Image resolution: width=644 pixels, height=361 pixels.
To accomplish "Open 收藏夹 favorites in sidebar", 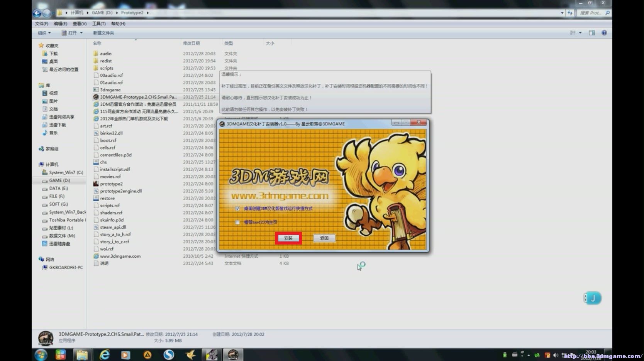I will point(52,46).
